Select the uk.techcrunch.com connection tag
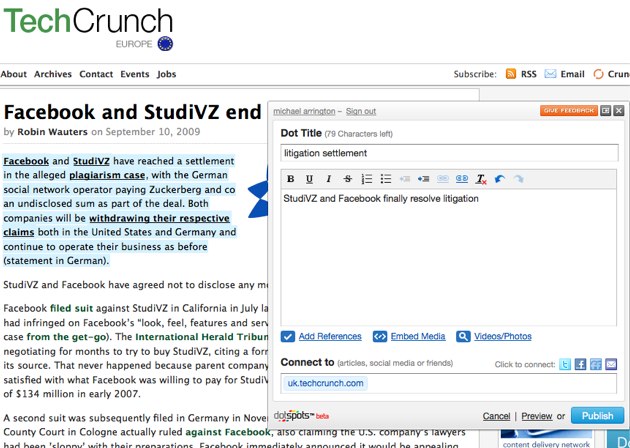 (x=325, y=383)
